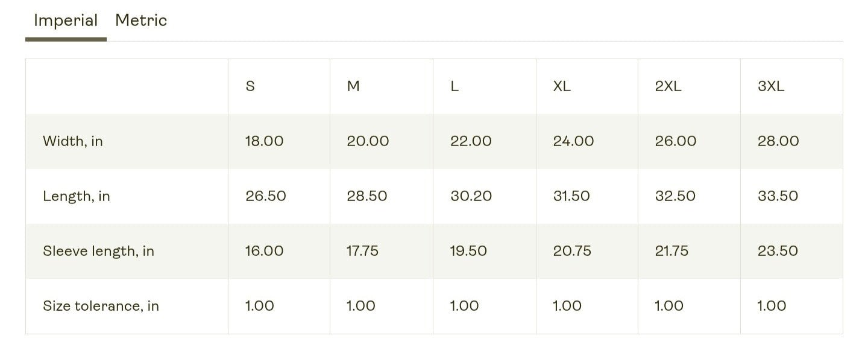Click the 26.50 length value for S
The height and width of the screenshot is (344, 868).
point(265,196)
